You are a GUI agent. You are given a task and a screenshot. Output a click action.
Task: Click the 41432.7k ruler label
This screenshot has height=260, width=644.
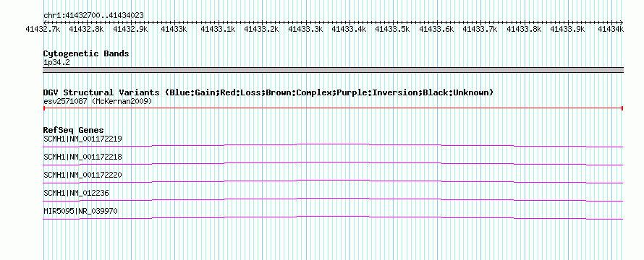click(x=43, y=29)
